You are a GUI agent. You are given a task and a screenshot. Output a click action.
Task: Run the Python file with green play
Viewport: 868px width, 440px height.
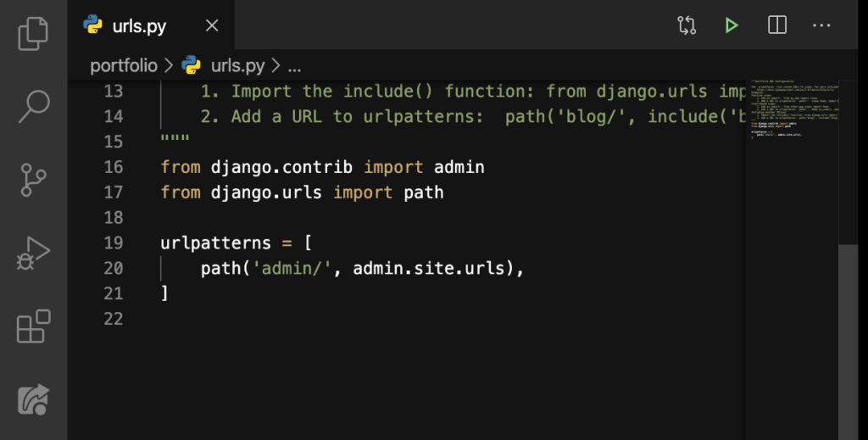(732, 25)
